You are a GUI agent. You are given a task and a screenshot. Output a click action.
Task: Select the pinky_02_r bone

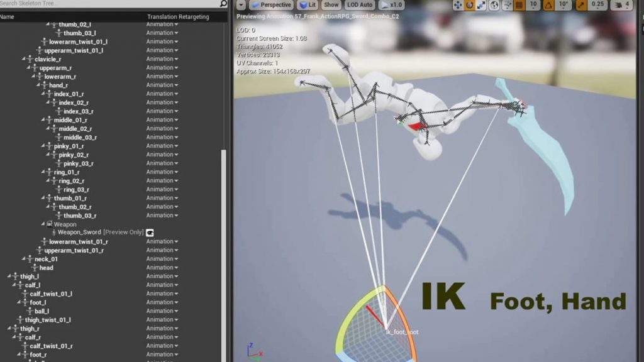[x=74, y=155]
